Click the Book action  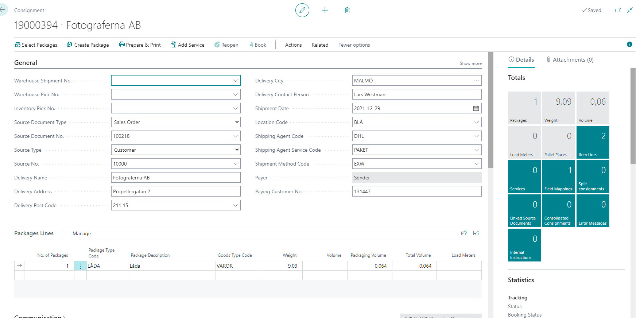[x=257, y=45]
